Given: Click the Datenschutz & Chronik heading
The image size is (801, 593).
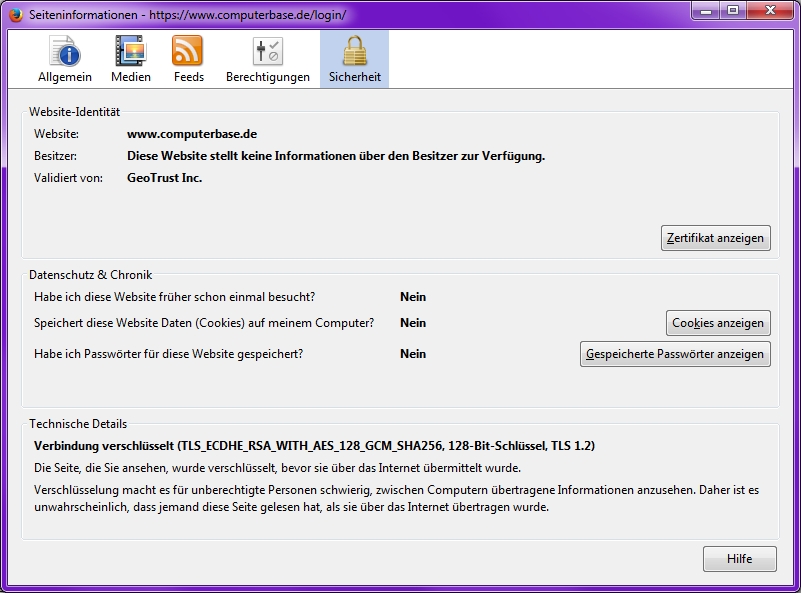Looking at the screenshot, I should tap(90, 275).
